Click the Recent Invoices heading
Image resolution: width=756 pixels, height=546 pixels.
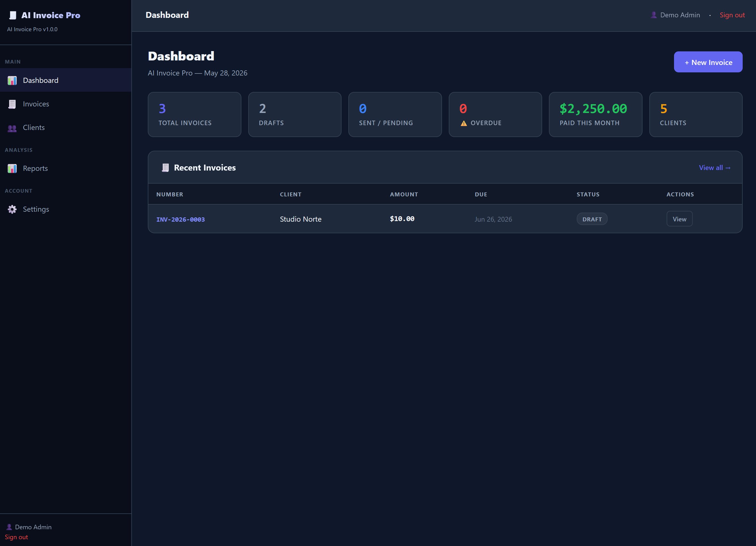(205, 167)
